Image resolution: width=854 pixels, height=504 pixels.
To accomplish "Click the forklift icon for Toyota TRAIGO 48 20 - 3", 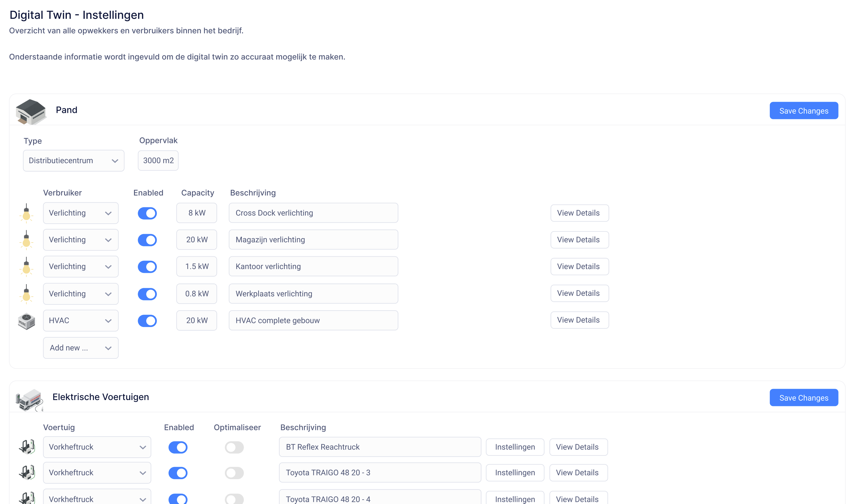I will pyautogui.click(x=27, y=472).
